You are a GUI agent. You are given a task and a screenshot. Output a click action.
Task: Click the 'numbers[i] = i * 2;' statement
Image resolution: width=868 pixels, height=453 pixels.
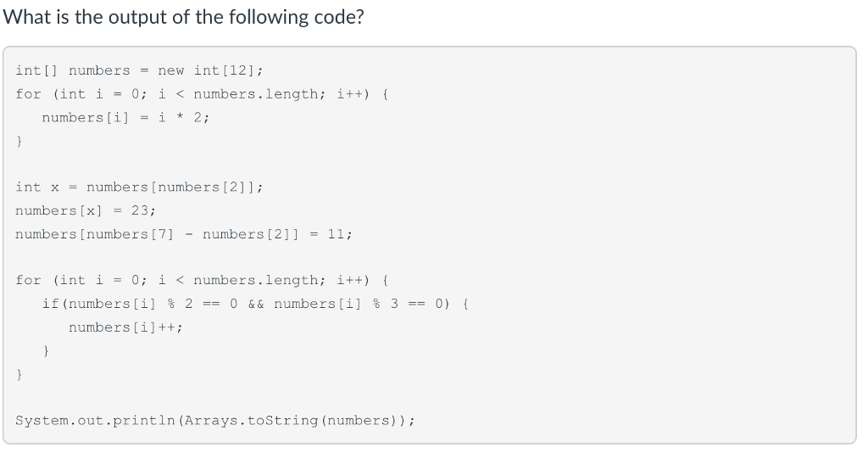[x=125, y=117]
